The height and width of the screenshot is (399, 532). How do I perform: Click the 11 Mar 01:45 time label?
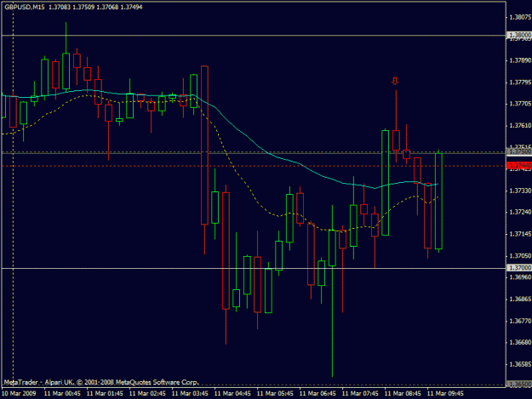[x=105, y=394]
